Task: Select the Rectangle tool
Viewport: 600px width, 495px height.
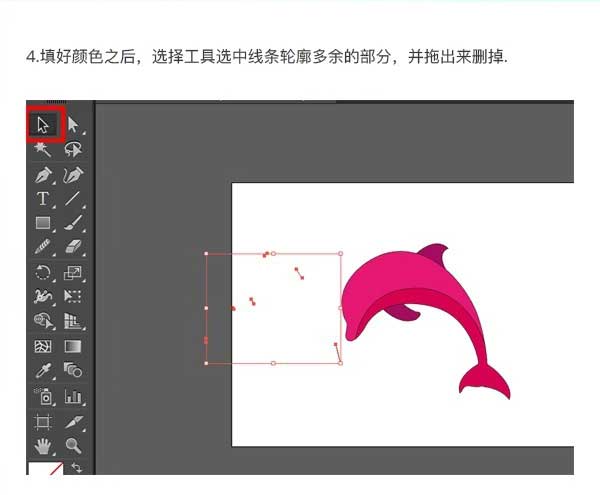Action: [x=43, y=223]
